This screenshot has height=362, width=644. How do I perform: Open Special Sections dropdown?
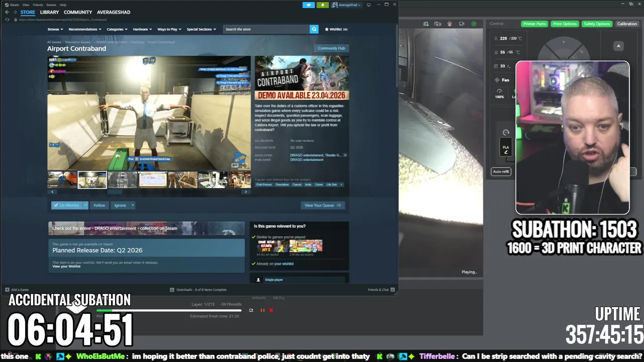[201, 29]
